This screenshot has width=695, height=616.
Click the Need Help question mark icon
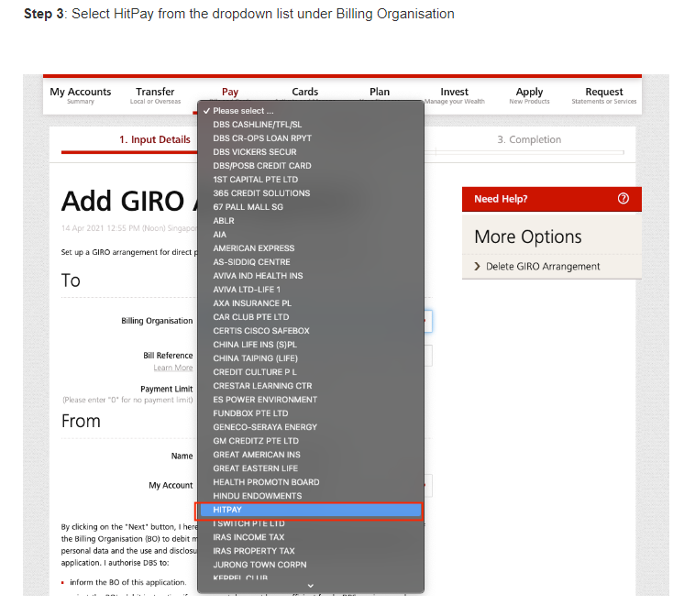click(623, 198)
